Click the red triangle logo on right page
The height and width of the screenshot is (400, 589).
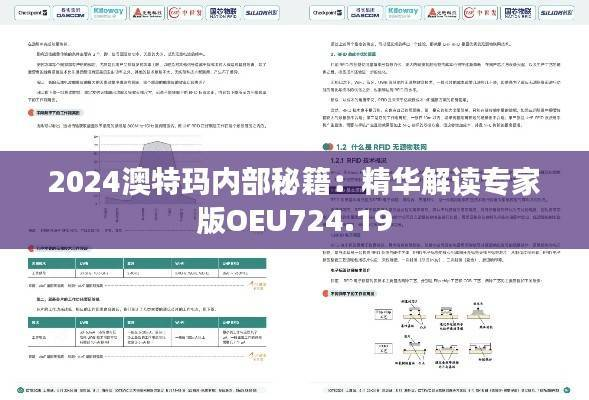click(x=442, y=13)
